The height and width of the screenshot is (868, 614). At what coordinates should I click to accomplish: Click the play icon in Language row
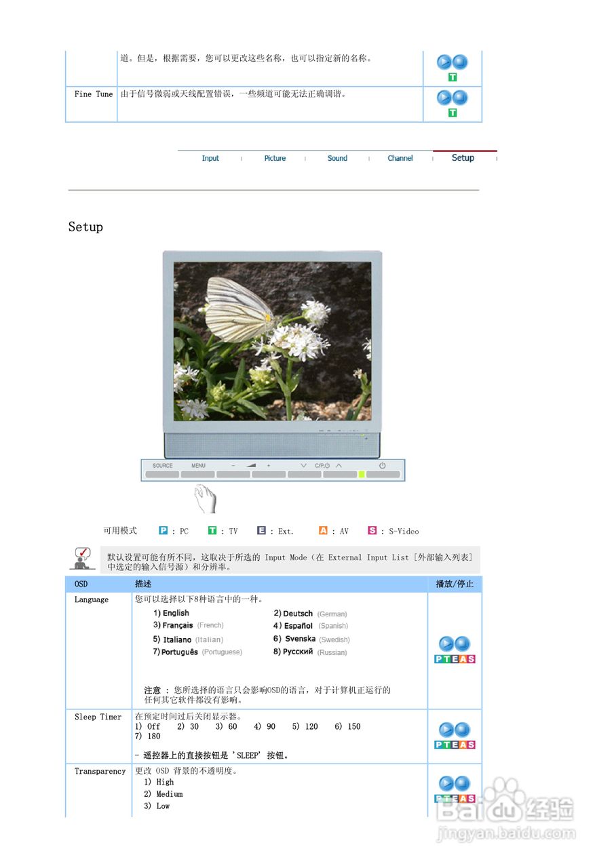point(446,644)
